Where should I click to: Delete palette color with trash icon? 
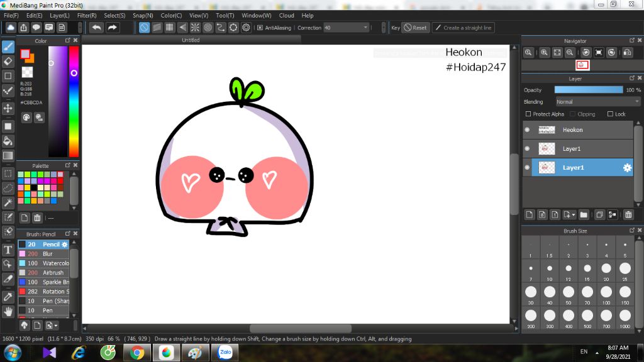point(37,218)
